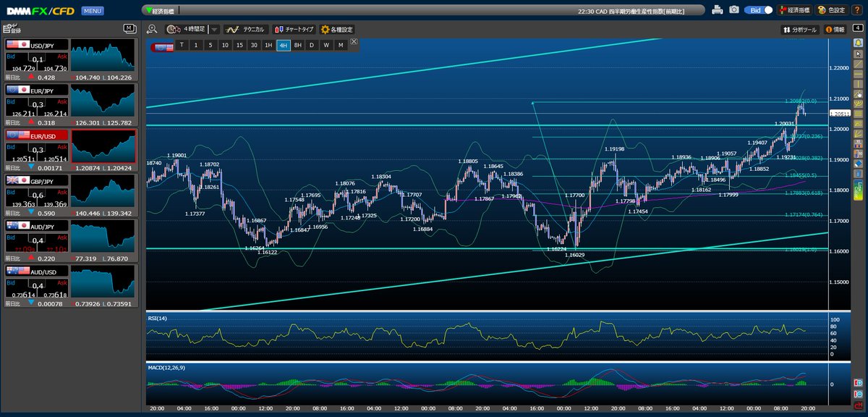Select the vertical line tool
This screenshot has height=417, width=868.
pyautogui.click(x=858, y=84)
